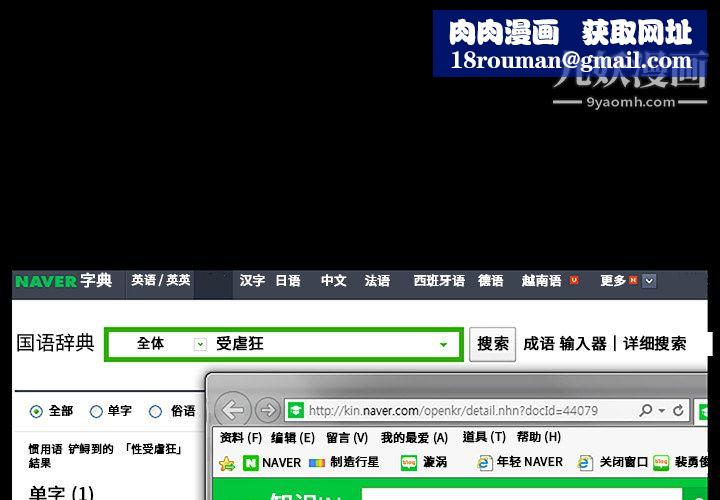Open the 年轻 NAVER bookmark
This screenshot has height=500, width=720.
[x=520, y=463]
